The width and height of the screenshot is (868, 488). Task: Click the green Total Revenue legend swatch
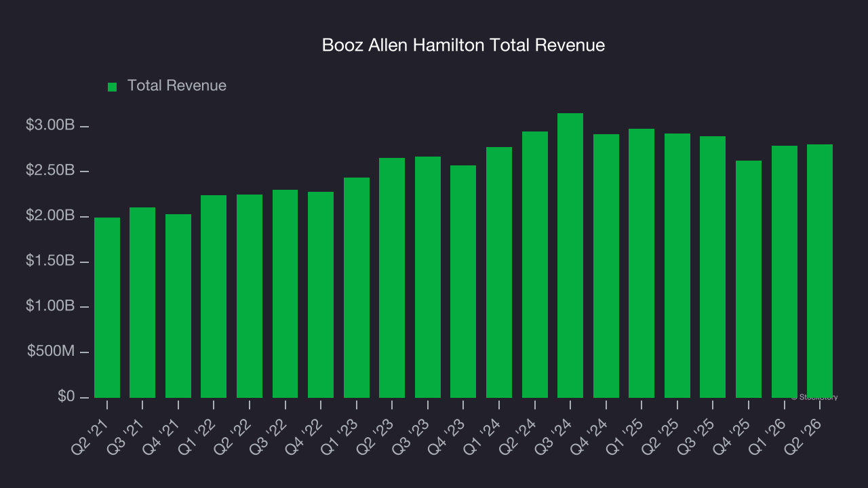coord(113,87)
